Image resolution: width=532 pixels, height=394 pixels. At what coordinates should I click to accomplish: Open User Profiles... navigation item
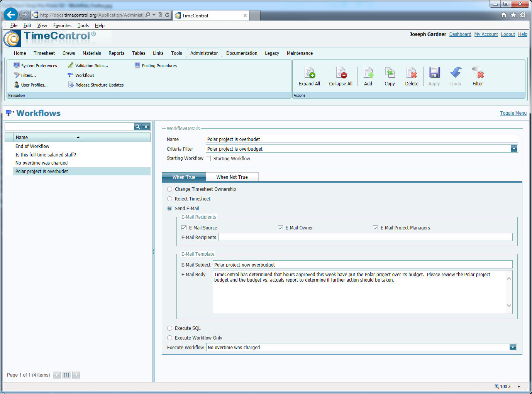click(x=30, y=85)
